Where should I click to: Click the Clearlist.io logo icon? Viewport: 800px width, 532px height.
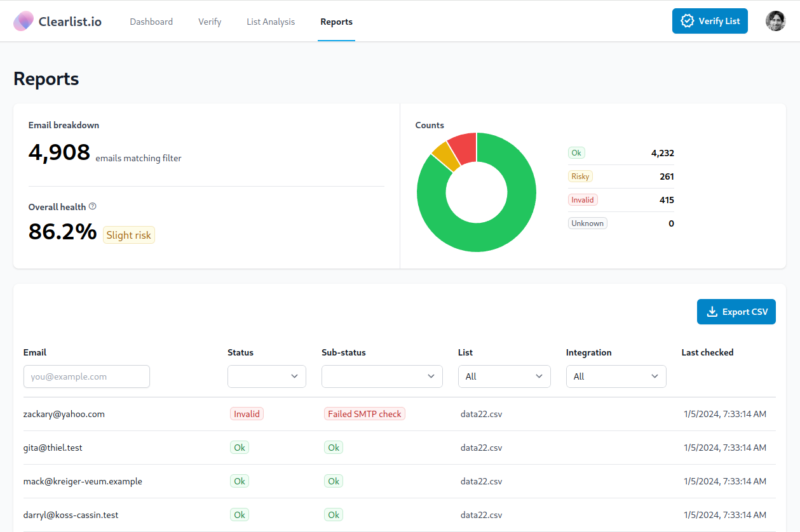(x=24, y=22)
